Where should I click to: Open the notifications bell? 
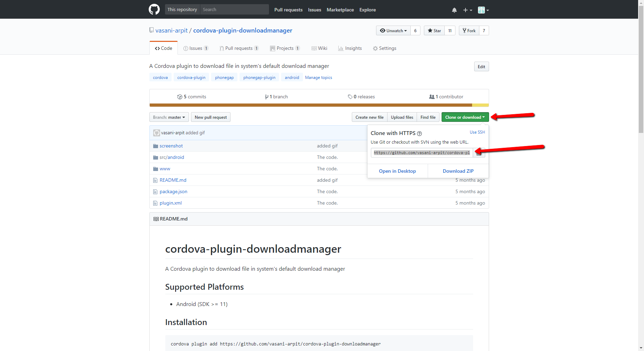click(x=454, y=10)
